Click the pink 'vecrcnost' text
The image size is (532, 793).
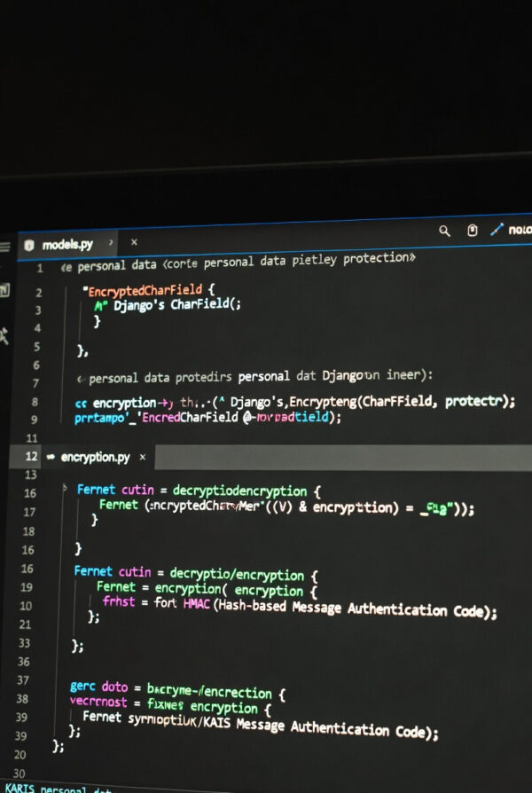(x=98, y=702)
